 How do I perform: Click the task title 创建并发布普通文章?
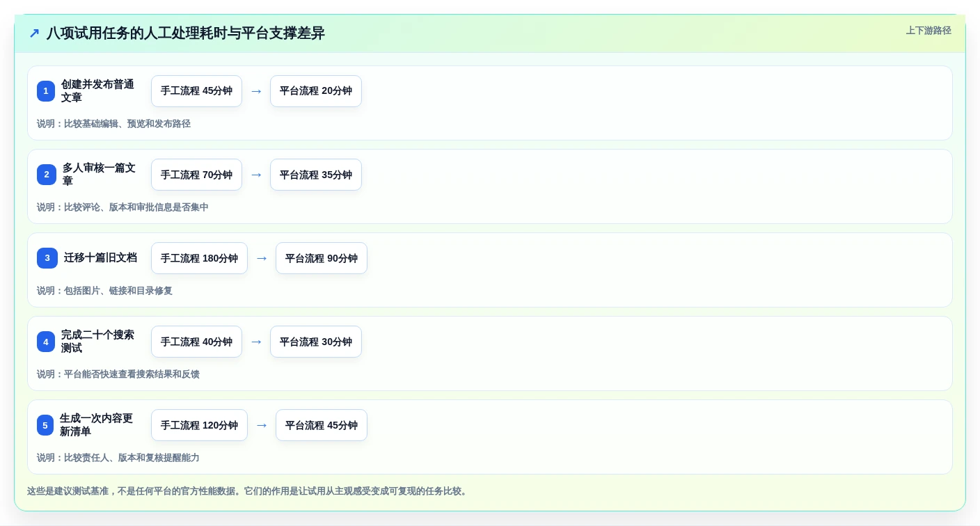pos(97,91)
